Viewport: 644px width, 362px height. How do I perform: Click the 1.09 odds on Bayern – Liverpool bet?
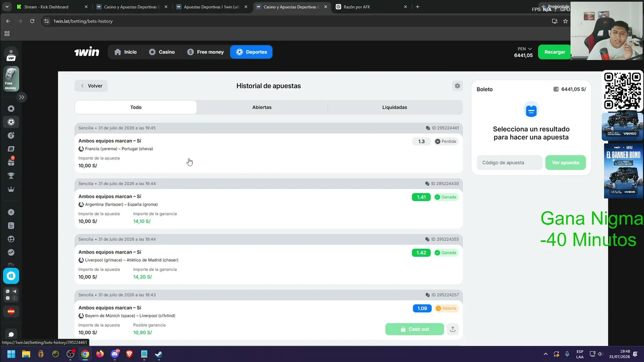(x=422, y=308)
